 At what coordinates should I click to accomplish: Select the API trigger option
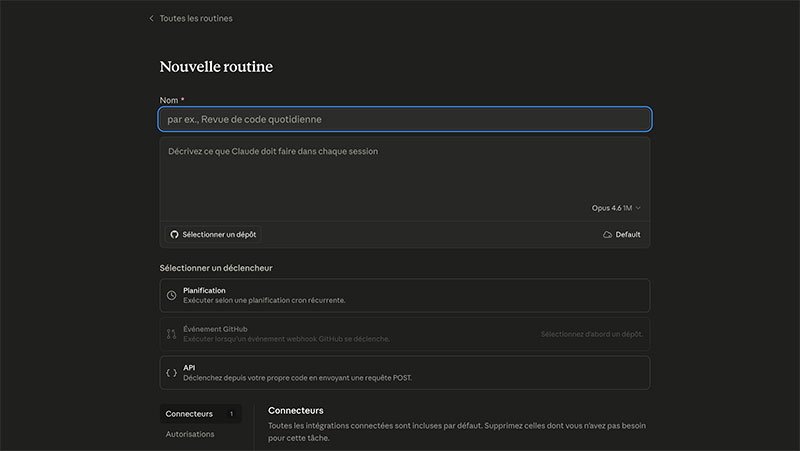tap(405, 373)
